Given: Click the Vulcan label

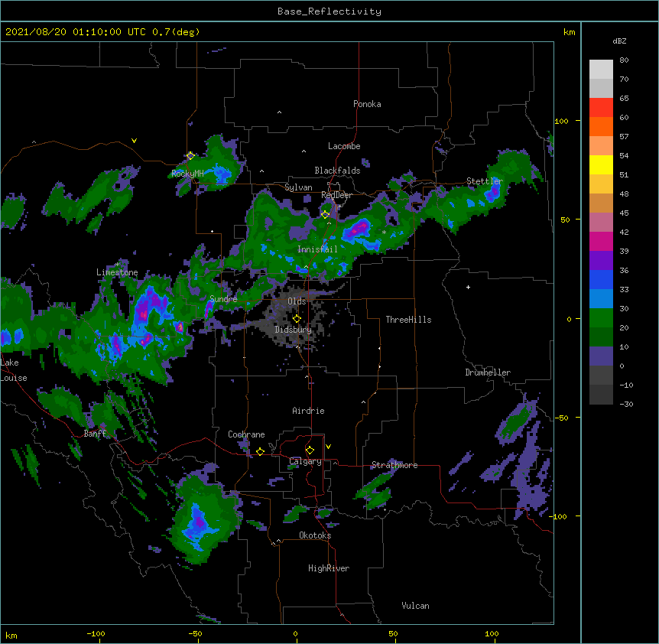Looking at the screenshot, I should click(415, 606).
